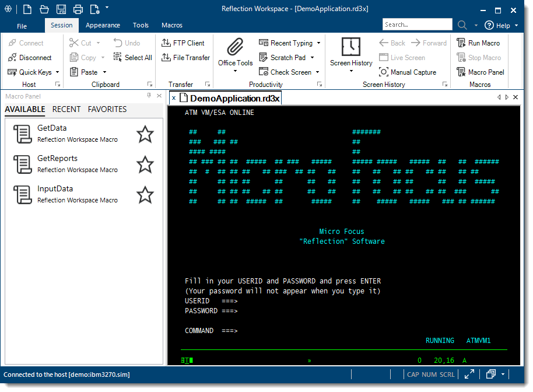
Task: Toggle the star for GetReports macro
Action: coord(145,164)
